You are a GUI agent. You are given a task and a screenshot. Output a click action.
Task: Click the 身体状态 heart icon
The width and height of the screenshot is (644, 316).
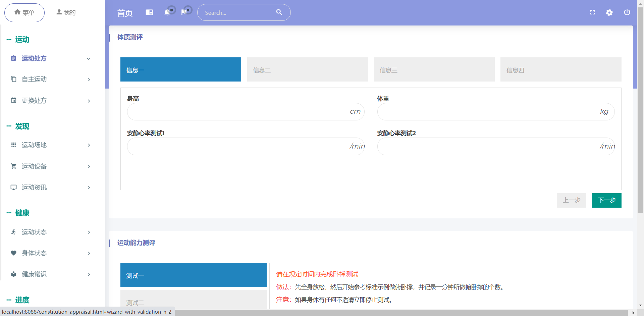[x=13, y=253]
